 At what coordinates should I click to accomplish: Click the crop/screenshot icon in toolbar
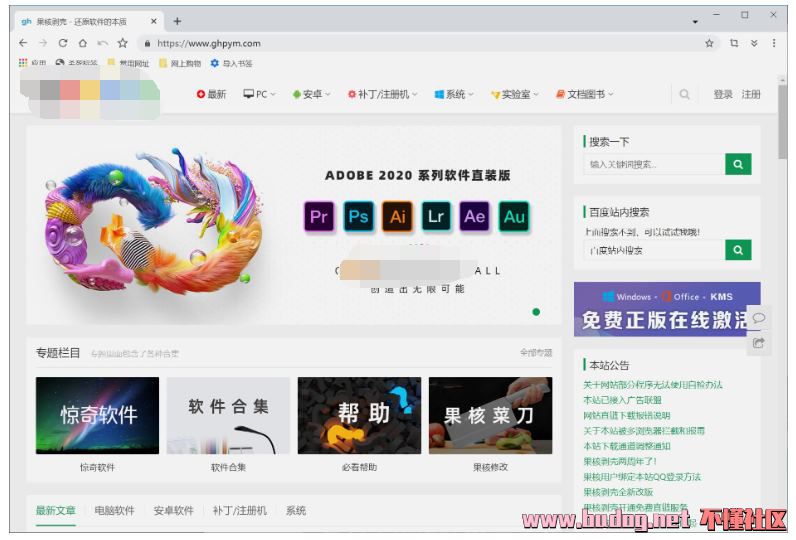coord(734,43)
